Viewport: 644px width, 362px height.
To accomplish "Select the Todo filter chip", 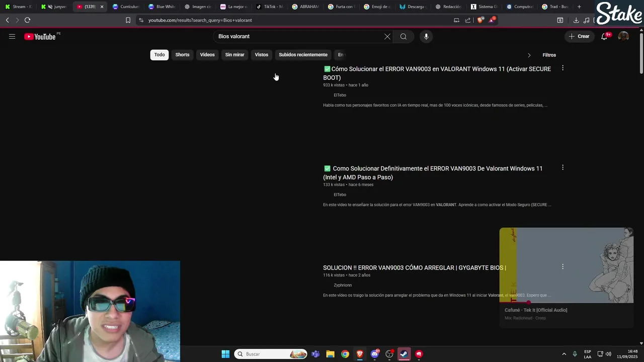I will point(159,55).
